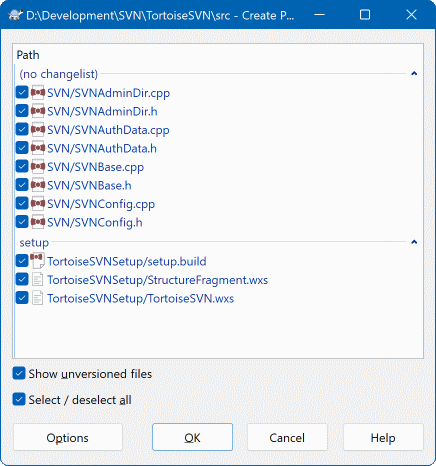Click the file icon of SVN/SVNConfig.cpp
Image resolution: width=436 pixels, height=466 pixels.
click(38, 204)
